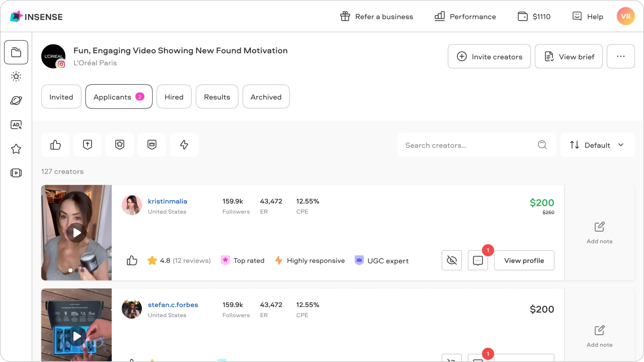The height and width of the screenshot is (362, 644).
Task: Open the three-dots campaign options menu
Action: [x=621, y=56]
